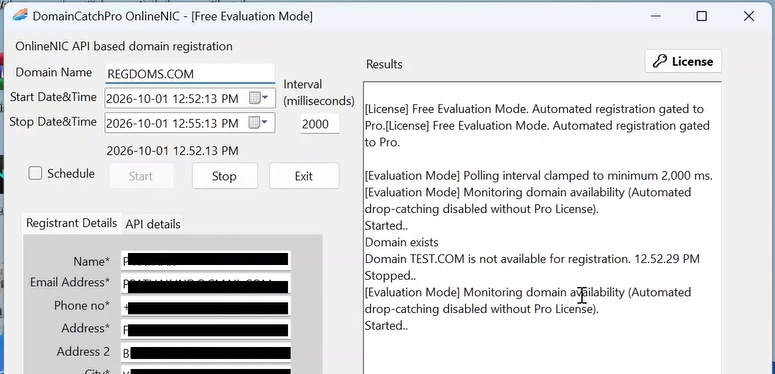
Task: Maximize the DomainCatchPro window
Action: (x=701, y=16)
